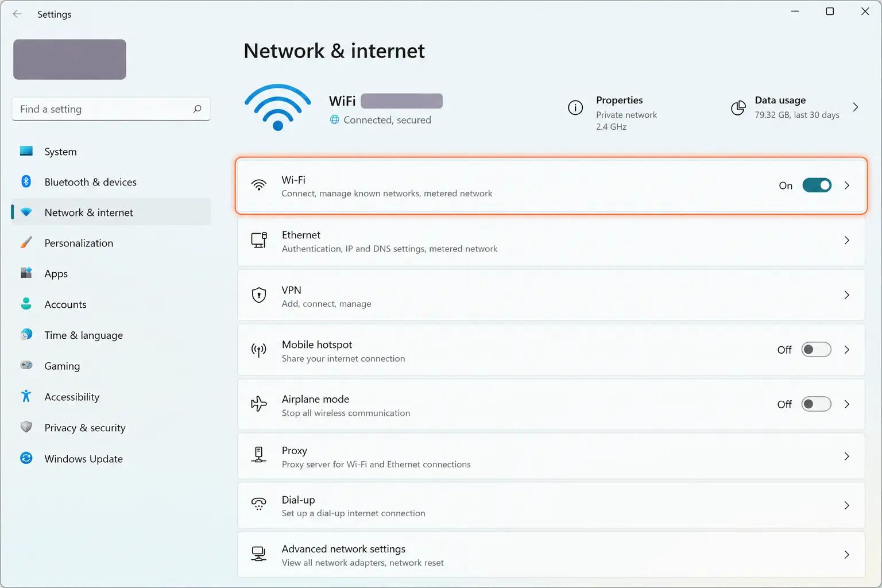Click the VPN shield icon

point(259,295)
